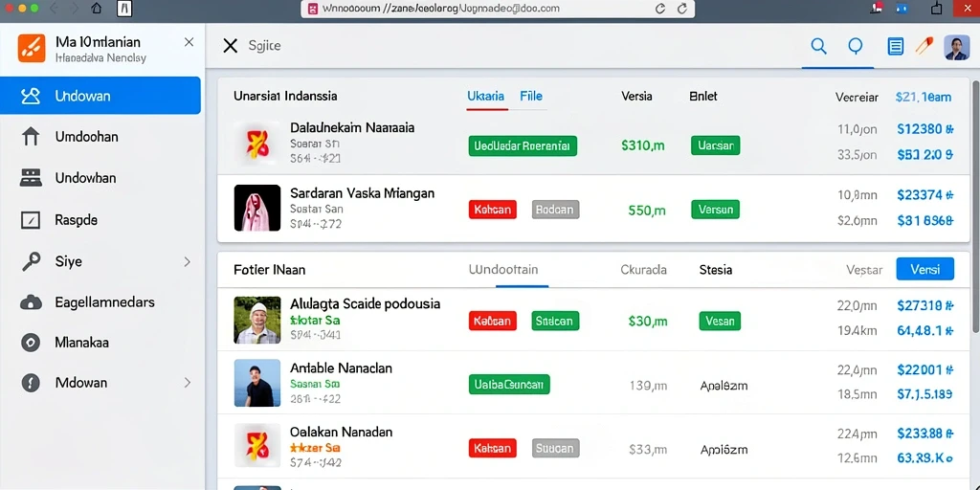Click the orange rocket icon in header
This screenshot has height=490, width=980.
pyautogui.click(x=924, y=46)
